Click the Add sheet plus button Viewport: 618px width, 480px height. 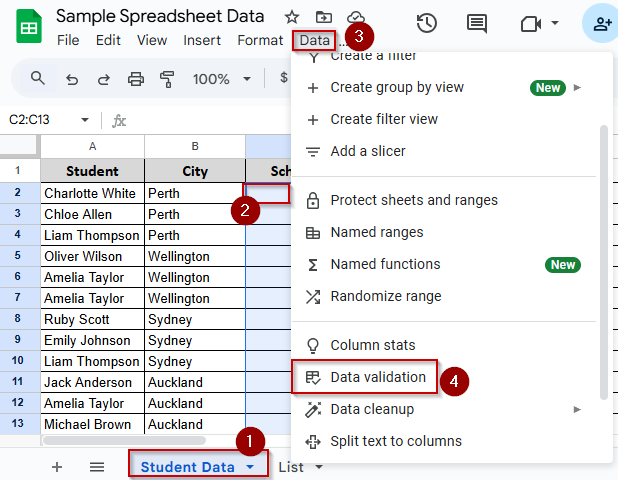(57, 467)
